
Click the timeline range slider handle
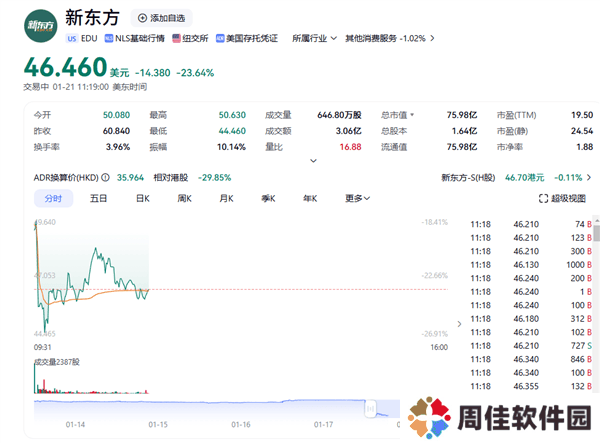(370, 409)
